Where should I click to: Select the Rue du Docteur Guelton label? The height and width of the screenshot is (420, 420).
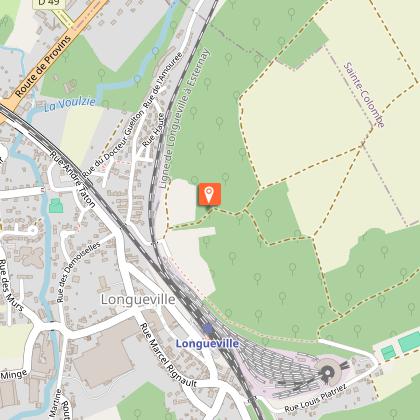(x=113, y=144)
